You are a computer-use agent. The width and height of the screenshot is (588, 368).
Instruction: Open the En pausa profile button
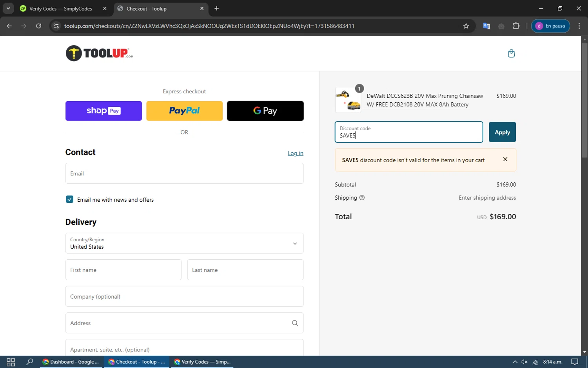[x=550, y=26]
